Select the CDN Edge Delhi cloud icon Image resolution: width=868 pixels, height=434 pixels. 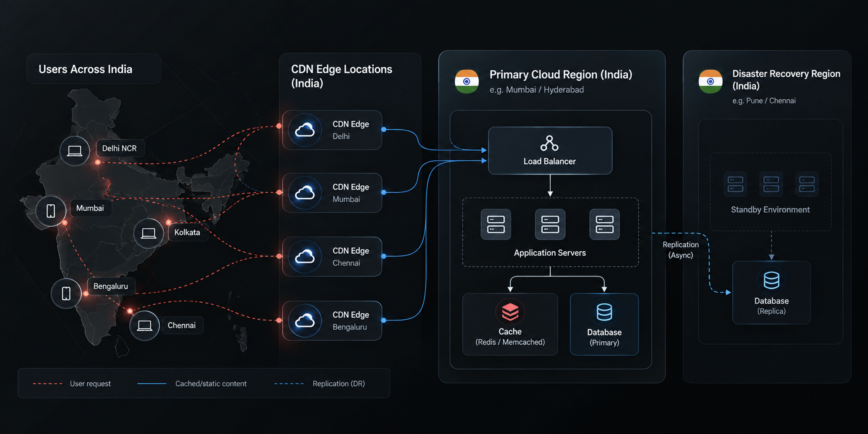coord(305,130)
